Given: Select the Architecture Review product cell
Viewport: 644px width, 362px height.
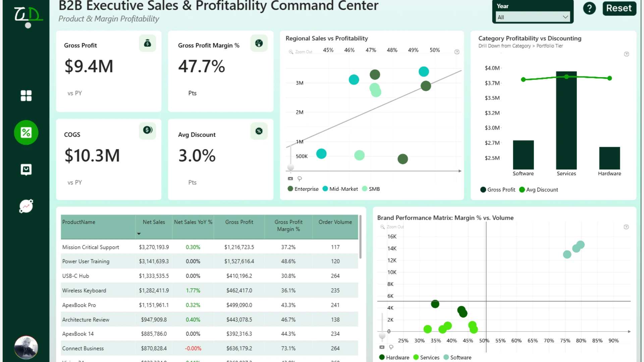Looking at the screenshot, I should [86, 320].
